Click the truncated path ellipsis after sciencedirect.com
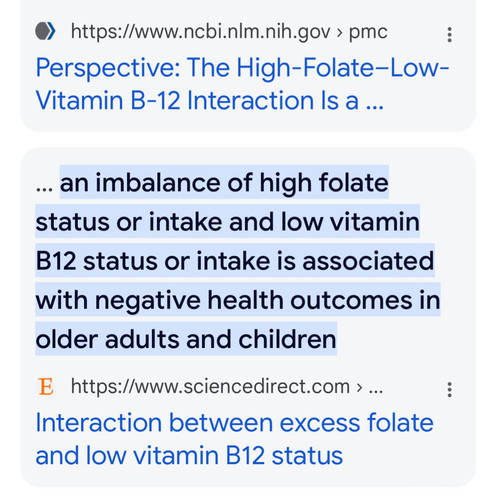The image size is (496, 500). click(376, 391)
